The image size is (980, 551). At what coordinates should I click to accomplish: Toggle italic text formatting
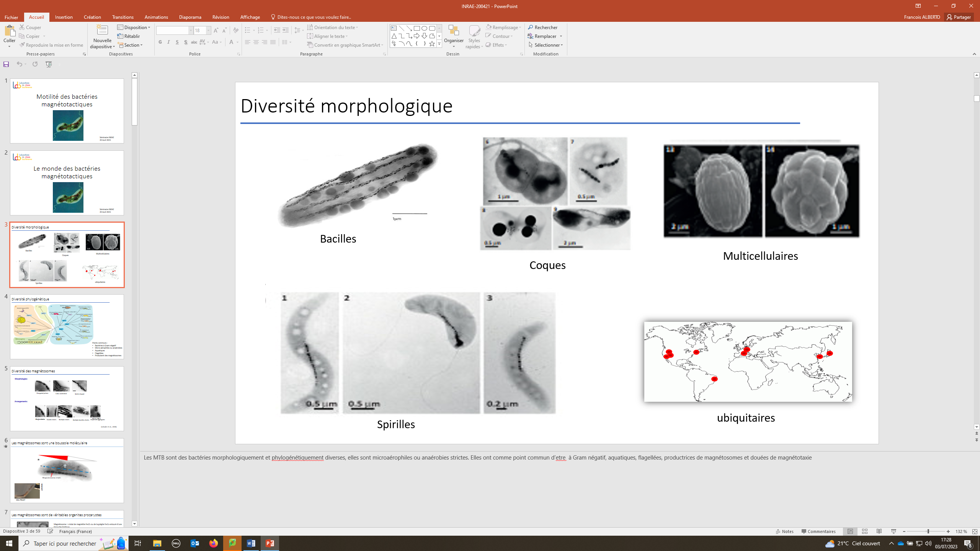coord(168,42)
